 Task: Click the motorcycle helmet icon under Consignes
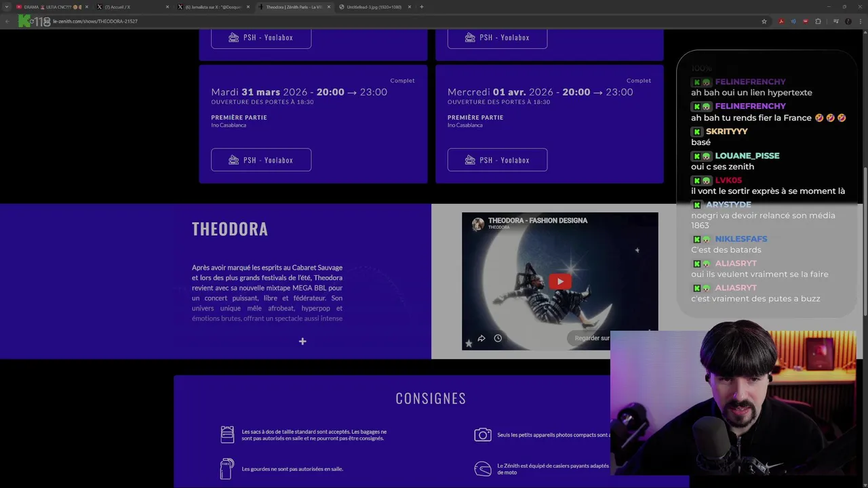point(483,468)
